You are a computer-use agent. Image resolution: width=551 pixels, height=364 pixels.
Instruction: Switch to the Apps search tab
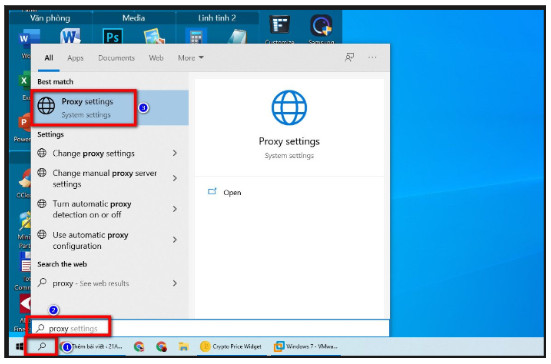coord(75,58)
